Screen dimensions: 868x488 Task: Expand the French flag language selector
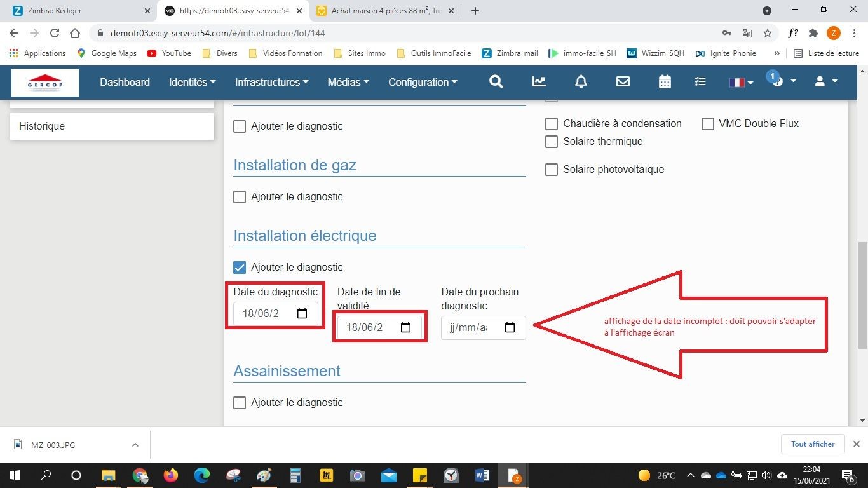tap(741, 82)
